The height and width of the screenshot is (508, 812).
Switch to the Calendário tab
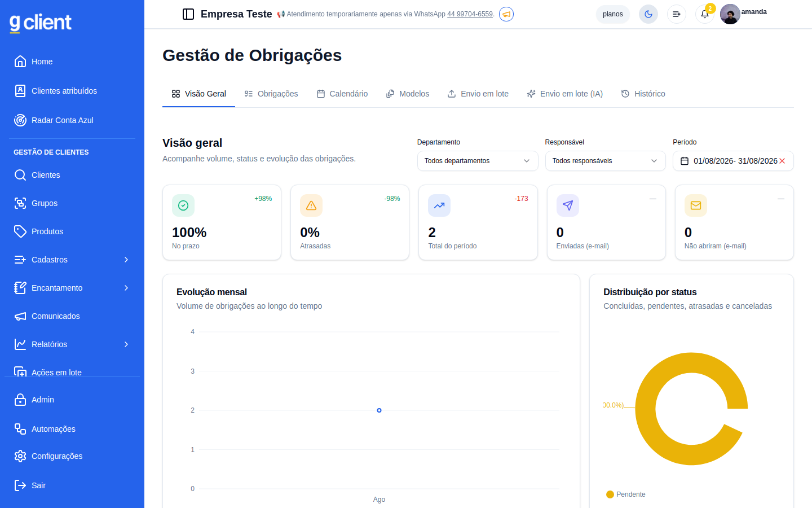click(342, 94)
